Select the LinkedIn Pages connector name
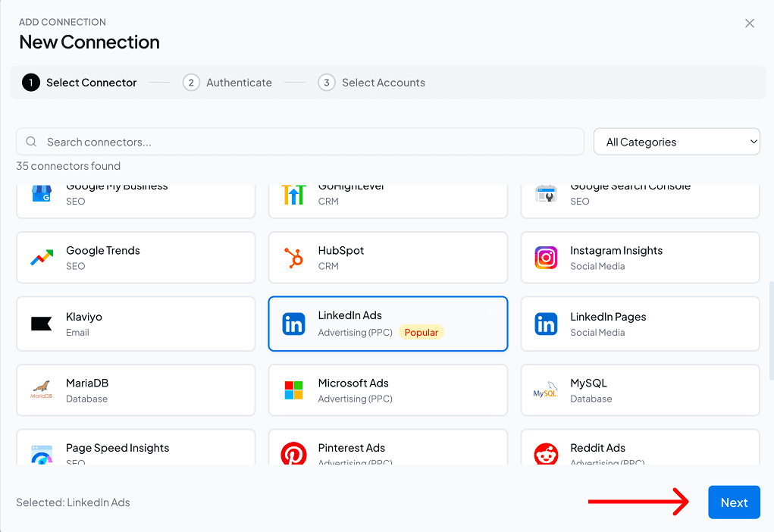Screen dimensions: 774x532 [608, 317]
